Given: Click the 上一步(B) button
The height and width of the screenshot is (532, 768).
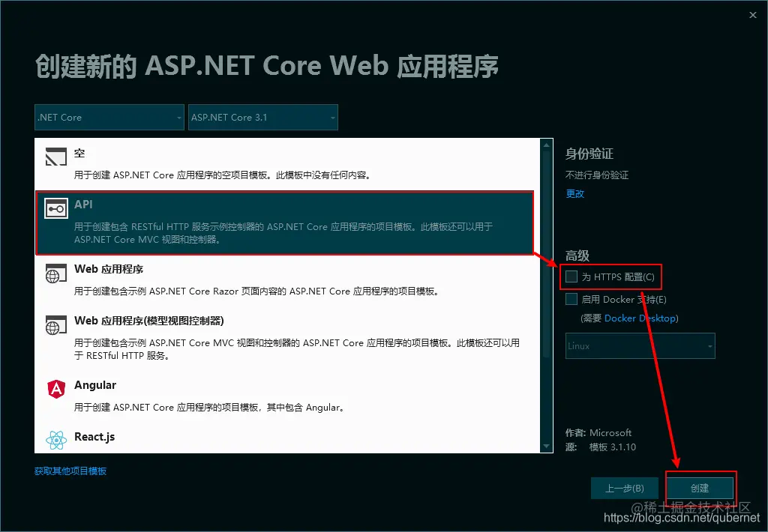Looking at the screenshot, I should [625, 488].
